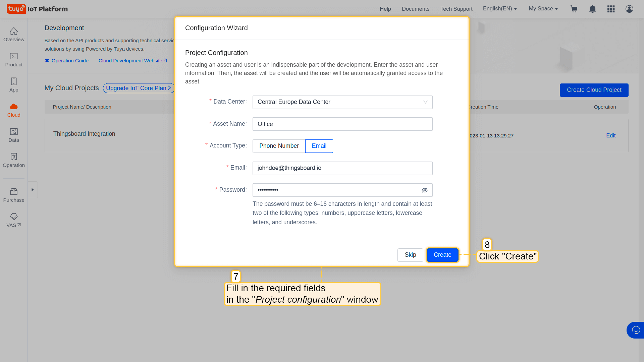
Task: Open the apps grid menu
Action: pyautogui.click(x=611, y=9)
